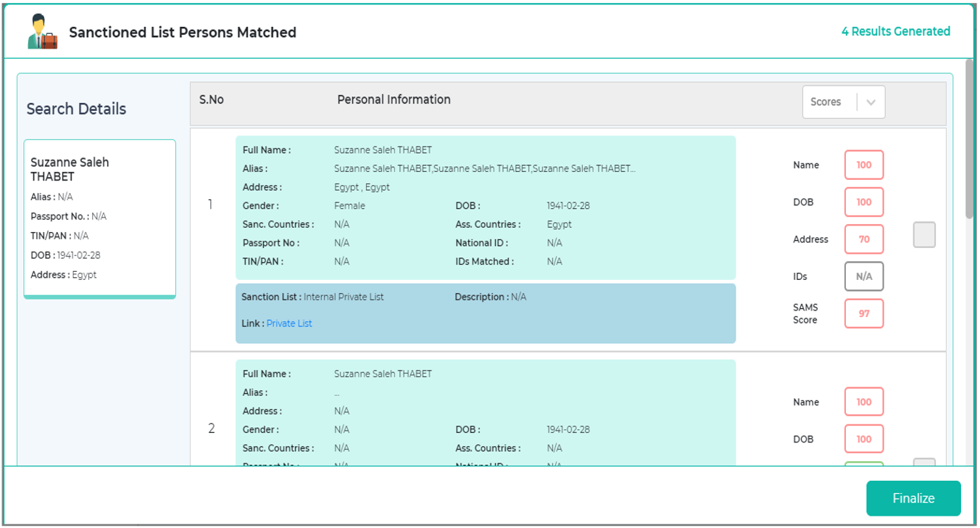This screenshot has height=528, width=980.
Task: Tick the checkbox for result 1
Action: tap(923, 235)
